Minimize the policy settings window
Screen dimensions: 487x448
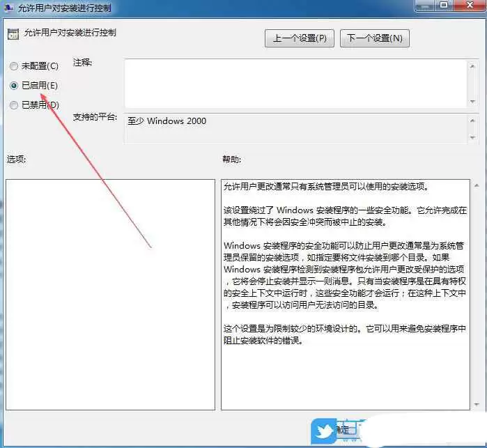click(425, 6)
